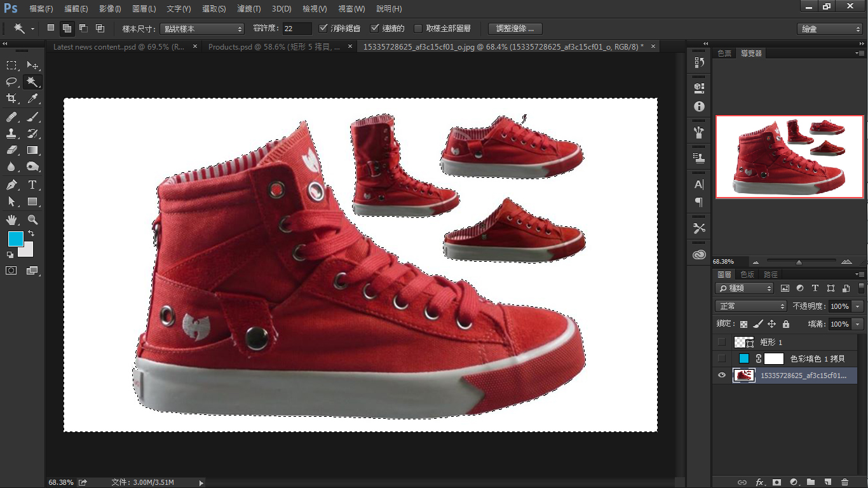
Task: Choose Subtract from Selection mode
Action: (83, 28)
